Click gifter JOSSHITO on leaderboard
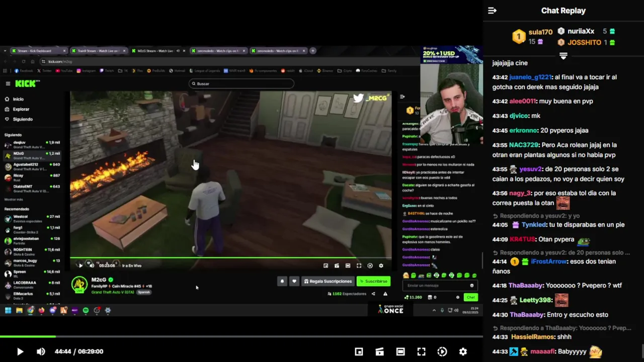This screenshot has height=362, width=644. point(584,42)
